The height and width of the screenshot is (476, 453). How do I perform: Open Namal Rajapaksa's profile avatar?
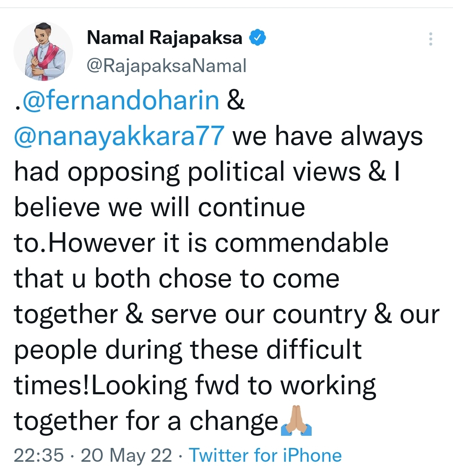pos(43,51)
